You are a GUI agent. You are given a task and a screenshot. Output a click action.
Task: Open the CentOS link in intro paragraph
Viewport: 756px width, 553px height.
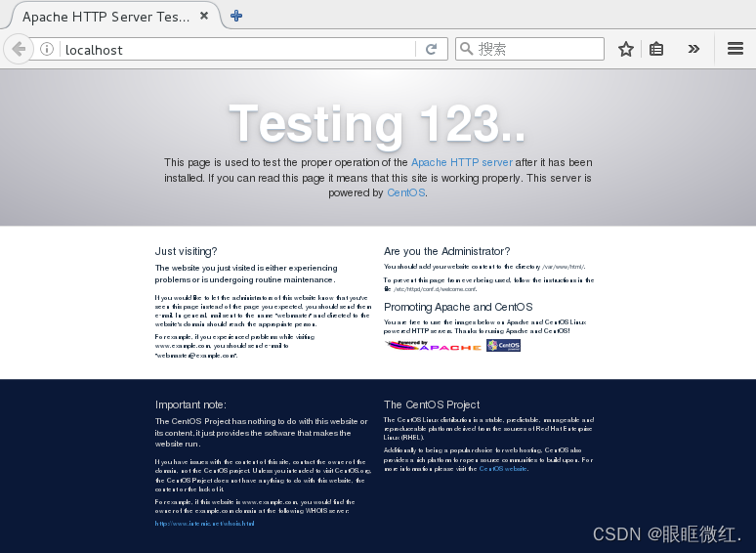tap(406, 192)
